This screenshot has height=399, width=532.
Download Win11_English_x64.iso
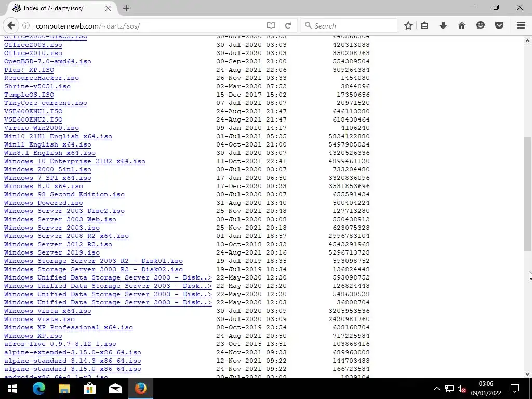[x=48, y=144]
